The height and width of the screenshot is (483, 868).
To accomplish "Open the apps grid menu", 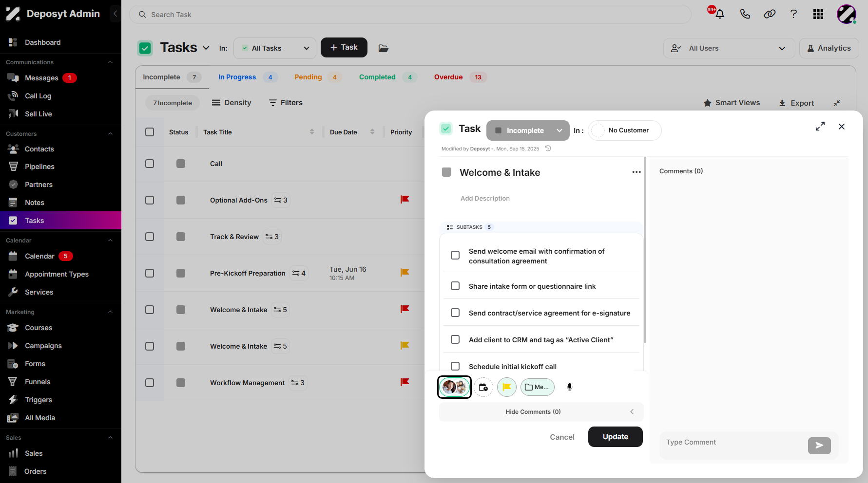I will (x=818, y=14).
